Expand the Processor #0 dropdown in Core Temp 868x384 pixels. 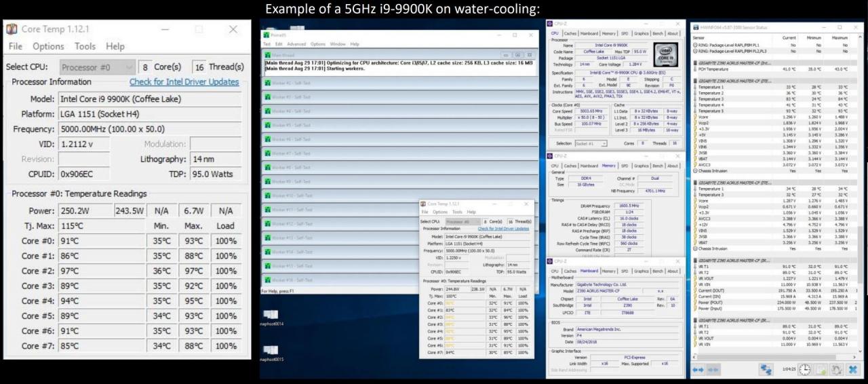[98, 67]
